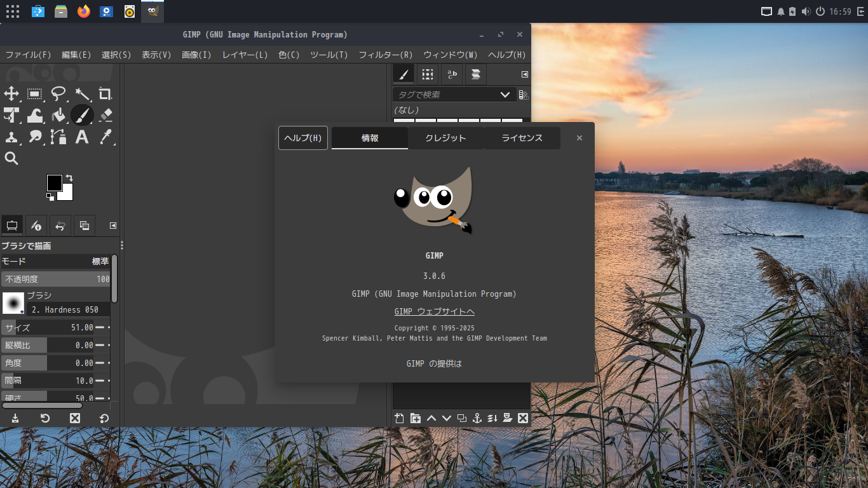Select the Fuzzy Select magic wand tool

[x=82, y=94]
